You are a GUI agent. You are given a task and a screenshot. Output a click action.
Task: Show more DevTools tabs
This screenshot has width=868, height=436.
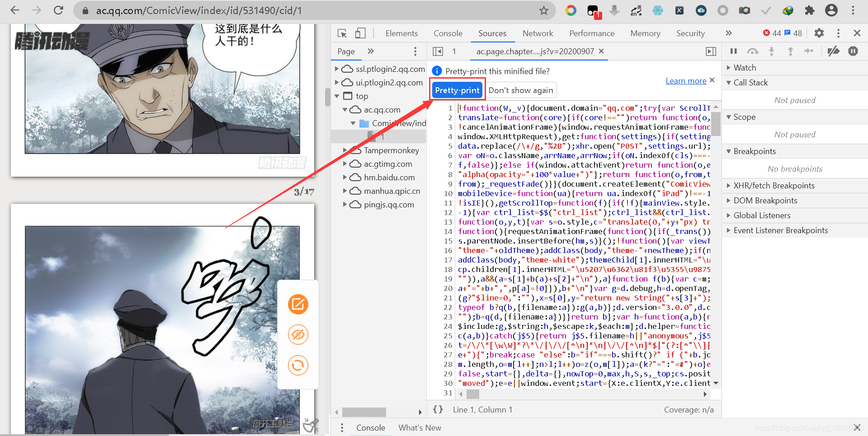pos(728,33)
